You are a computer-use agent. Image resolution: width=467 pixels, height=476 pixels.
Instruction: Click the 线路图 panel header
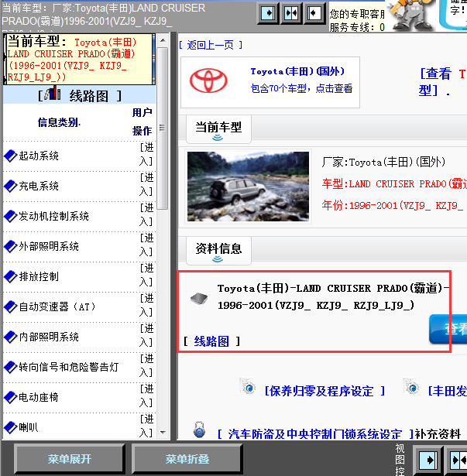pyautogui.click(x=79, y=95)
